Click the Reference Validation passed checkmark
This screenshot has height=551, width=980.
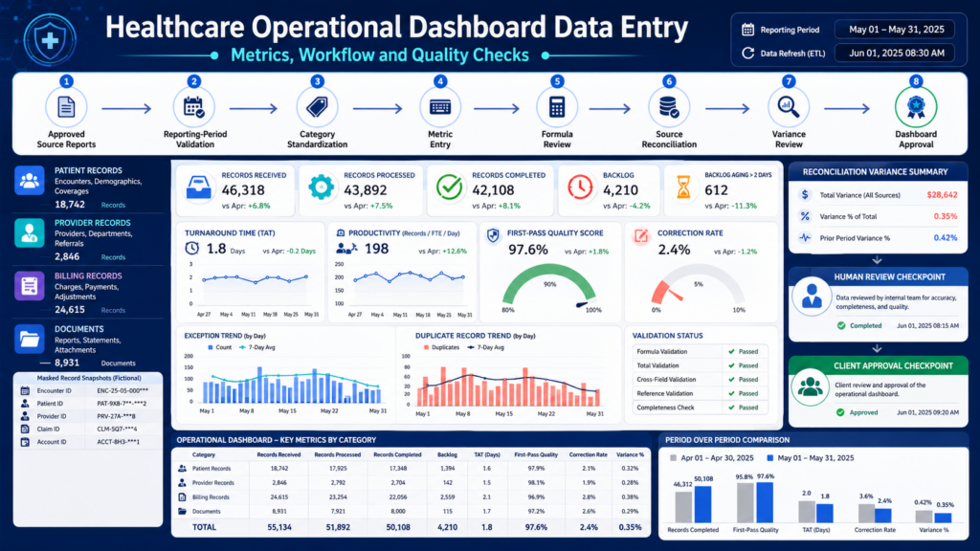731,393
